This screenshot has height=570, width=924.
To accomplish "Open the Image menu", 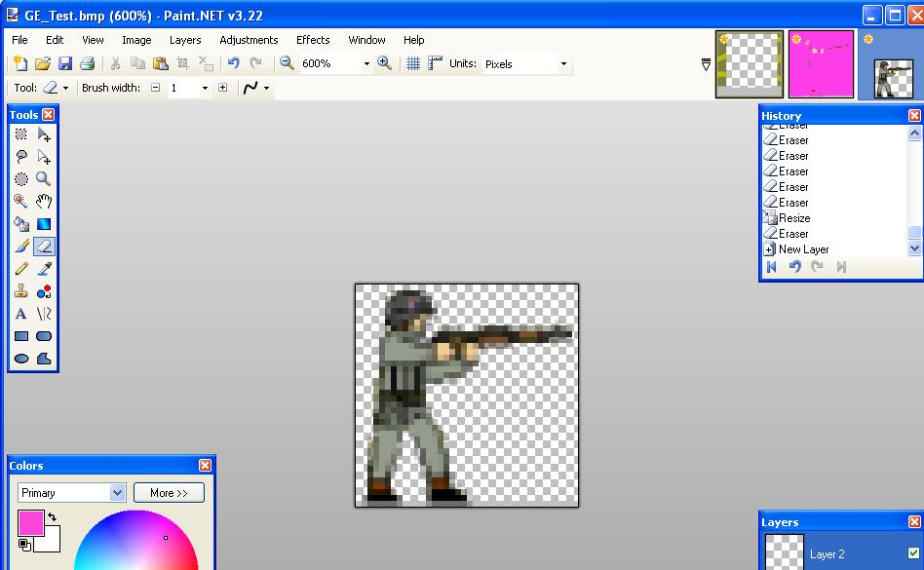I will coord(136,40).
